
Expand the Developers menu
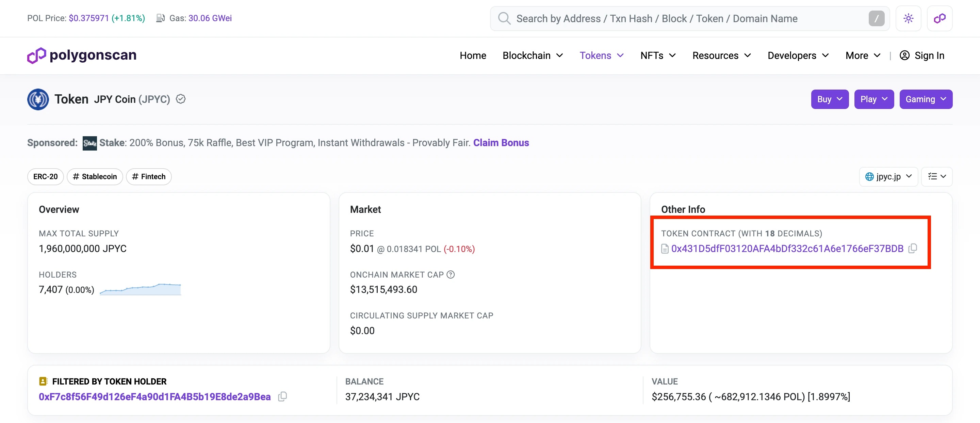tap(798, 56)
